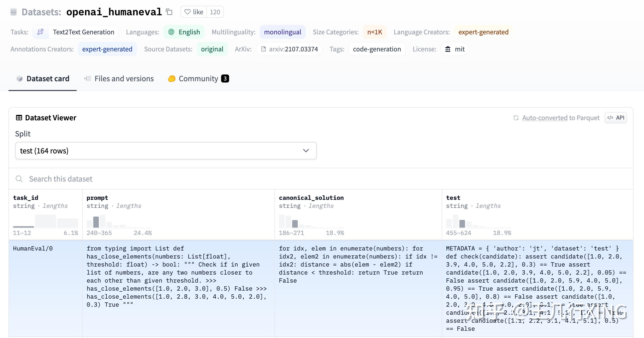
Task: Click the code-generation tag
Action: point(377,49)
